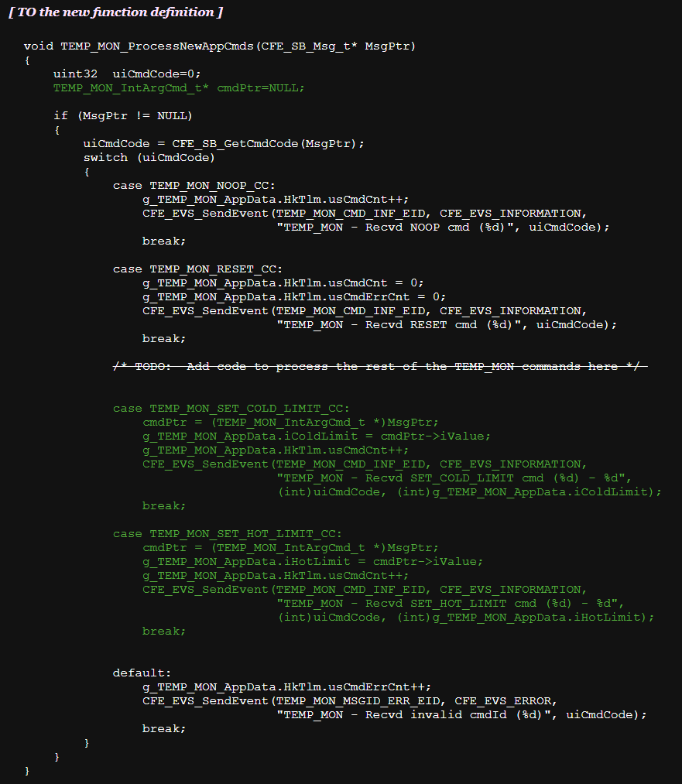The height and width of the screenshot is (784, 682).
Task: Click the iColdLimit = cmdPtr->iValue assignment
Action: pos(317,437)
